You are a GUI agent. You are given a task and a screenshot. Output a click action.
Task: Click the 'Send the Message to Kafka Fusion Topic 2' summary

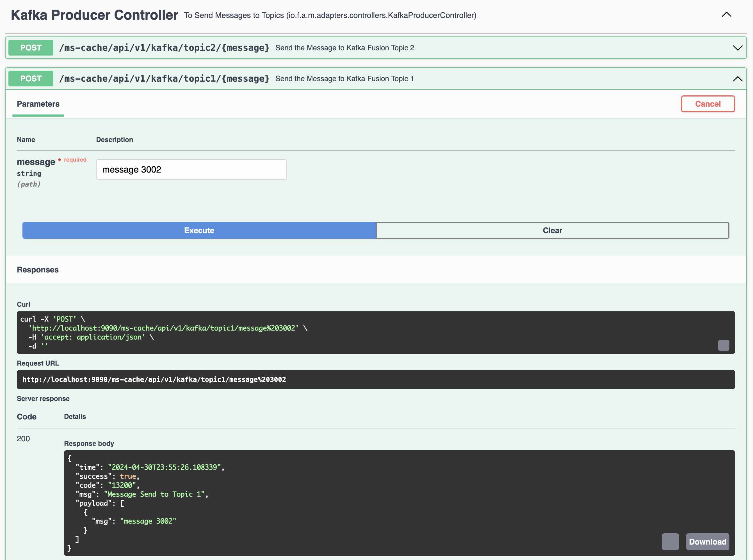click(x=344, y=48)
